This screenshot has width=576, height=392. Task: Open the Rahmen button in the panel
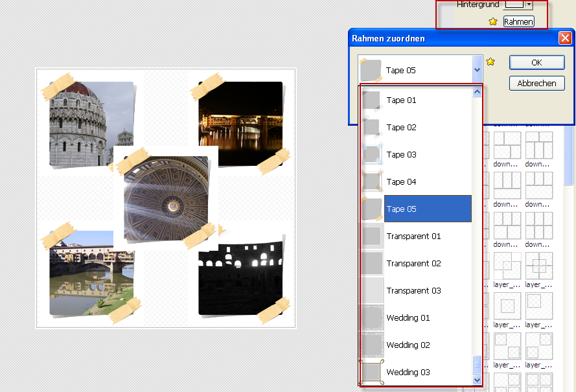518,21
